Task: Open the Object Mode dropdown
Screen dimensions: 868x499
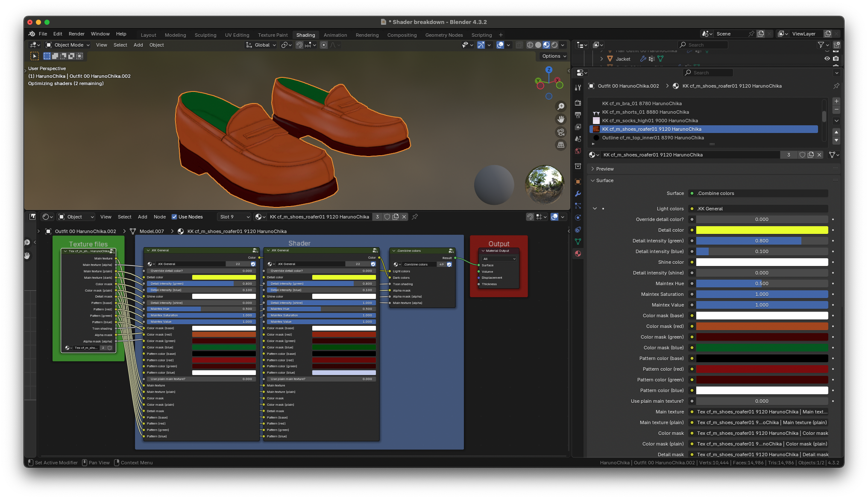Action: 68,45
